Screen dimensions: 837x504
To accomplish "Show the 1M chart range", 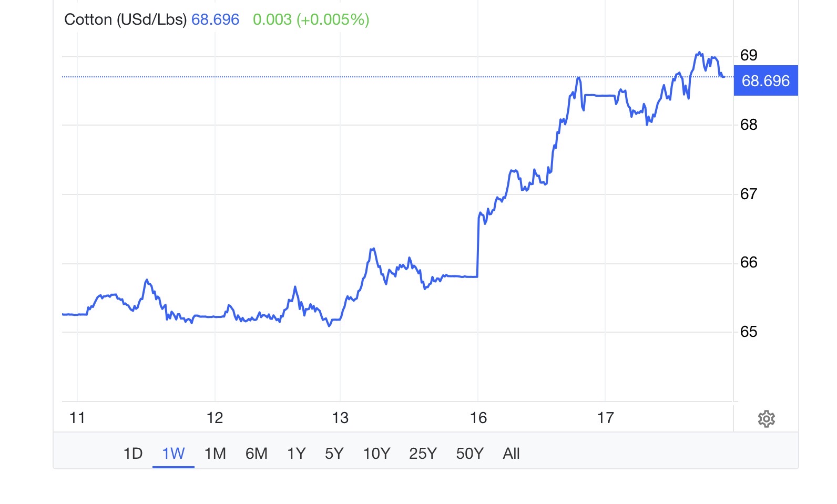I will (x=215, y=453).
